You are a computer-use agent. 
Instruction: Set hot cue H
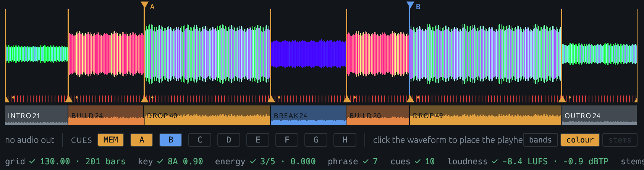tap(345, 140)
